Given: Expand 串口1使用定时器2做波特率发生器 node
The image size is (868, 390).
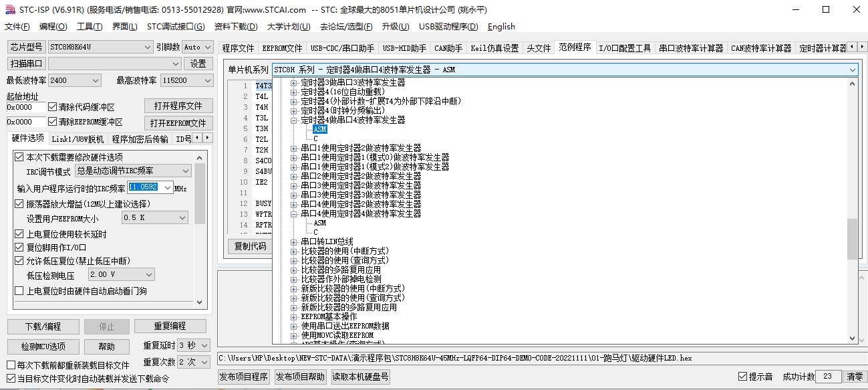Looking at the screenshot, I should pos(294,149).
